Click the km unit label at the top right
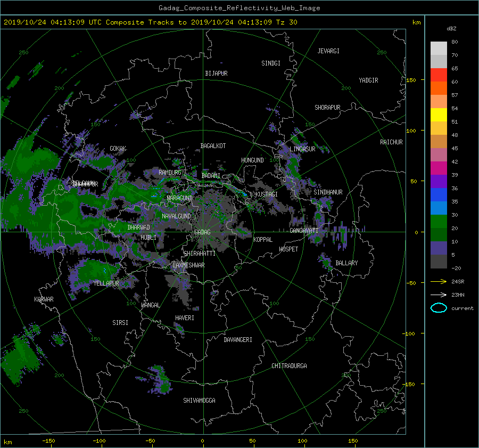 coord(416,22)
